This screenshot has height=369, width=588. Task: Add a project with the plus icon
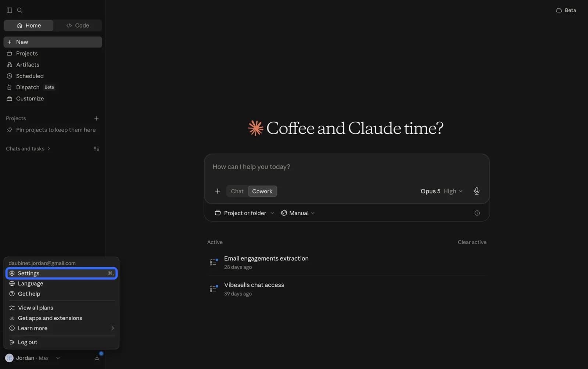coord(96,118)
